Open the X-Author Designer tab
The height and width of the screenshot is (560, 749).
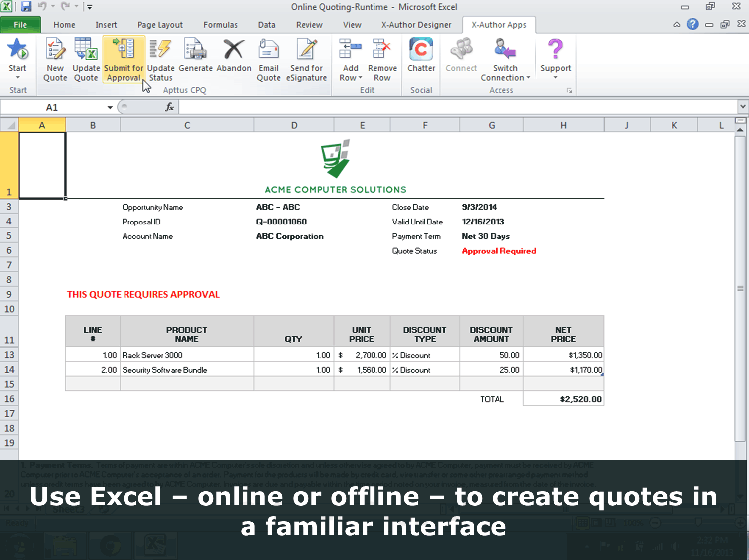pos(416,24)
